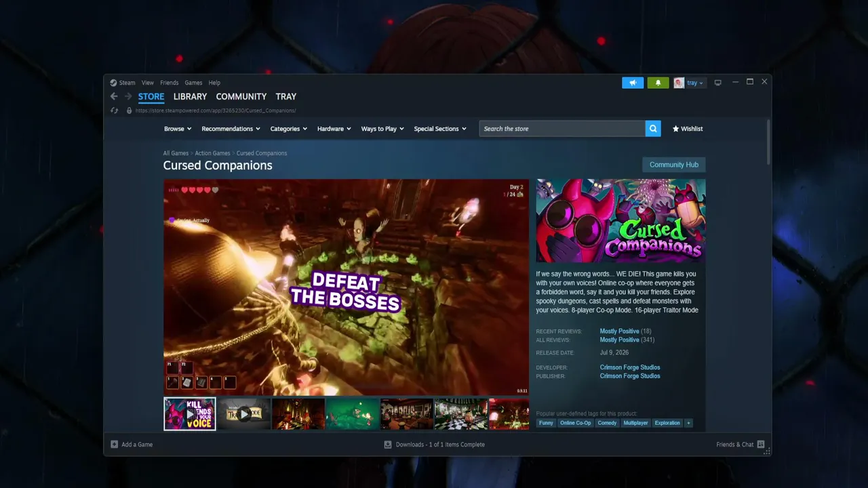Screen dimensions: 868x488
Task: Click the Action Games breadcrumb link
Action: (213, 153)
